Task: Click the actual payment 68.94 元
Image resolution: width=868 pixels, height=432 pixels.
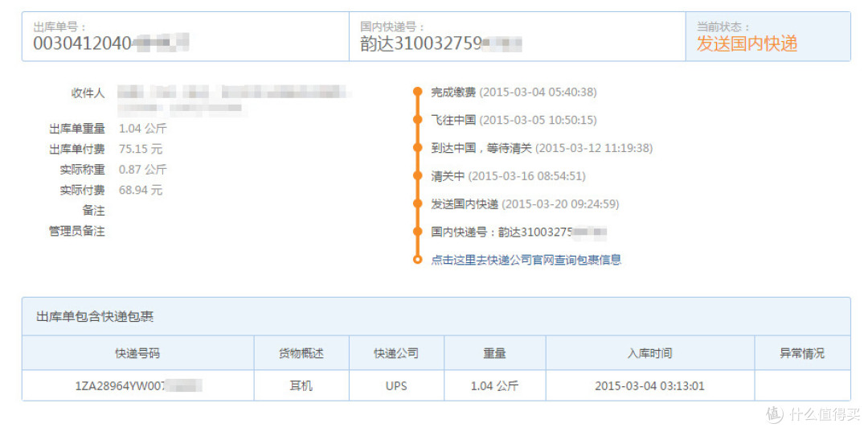Action: (x=141, y=190)
